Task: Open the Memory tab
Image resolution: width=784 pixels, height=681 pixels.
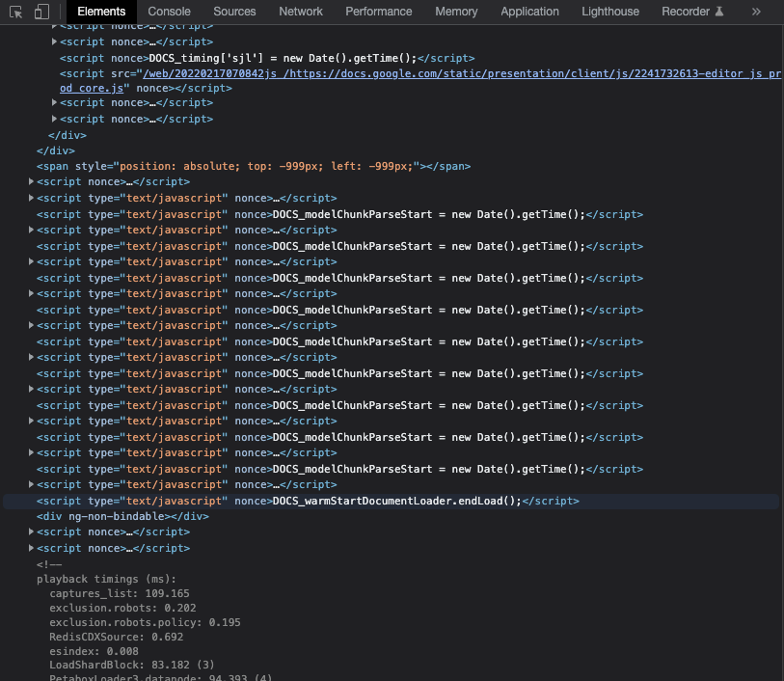Action: pos(456,12)
